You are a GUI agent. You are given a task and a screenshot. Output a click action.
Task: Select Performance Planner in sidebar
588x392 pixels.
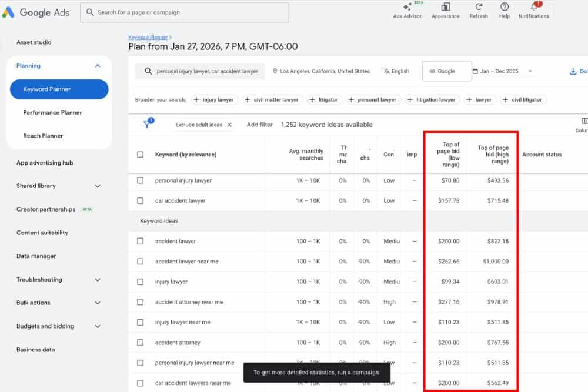click(x=52, y=112)
